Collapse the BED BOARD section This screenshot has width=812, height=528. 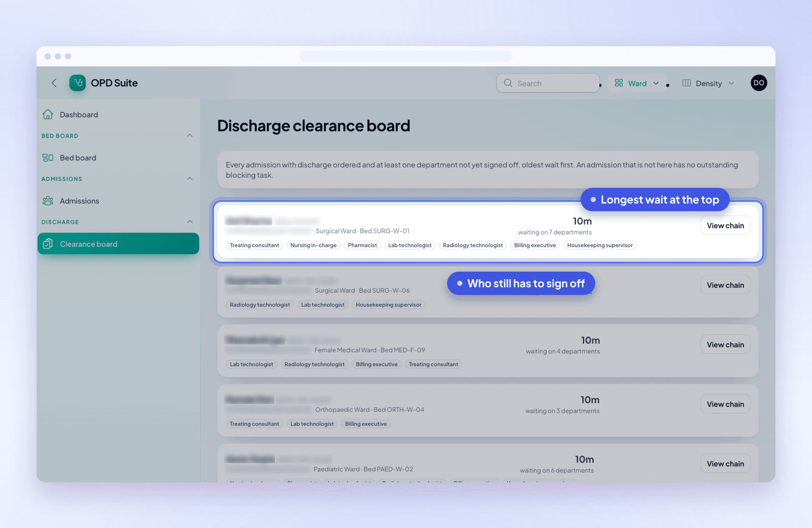tap(190, 136)
